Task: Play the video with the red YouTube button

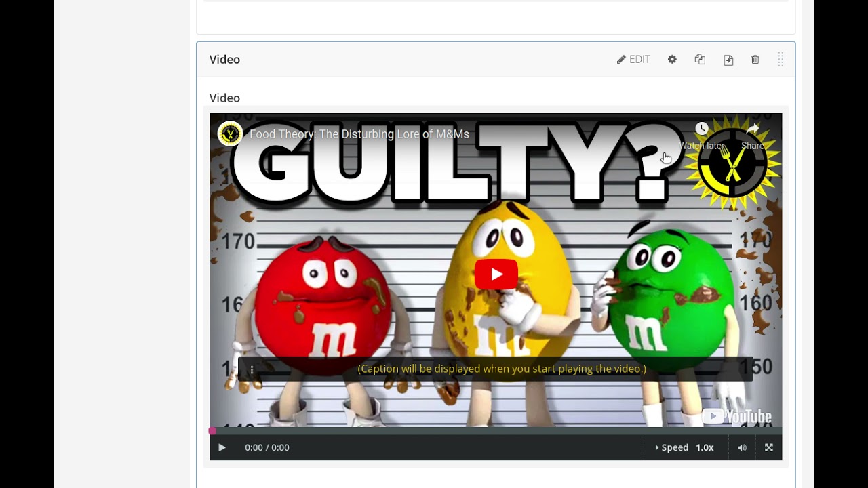Action: 496,274
